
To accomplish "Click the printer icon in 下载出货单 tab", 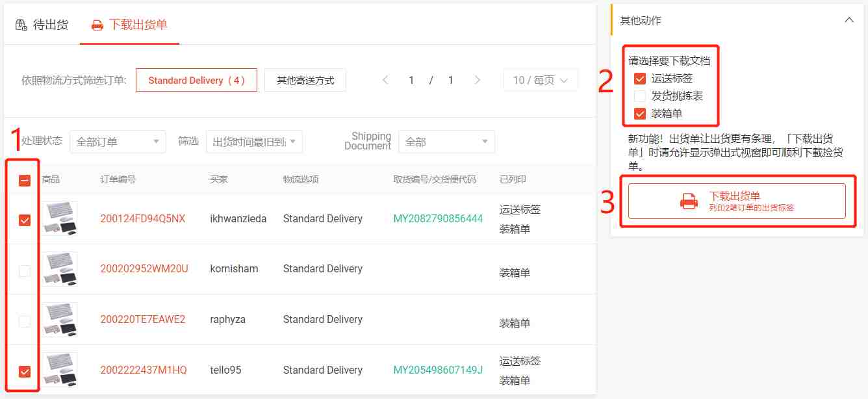I will tap(97, 25).
